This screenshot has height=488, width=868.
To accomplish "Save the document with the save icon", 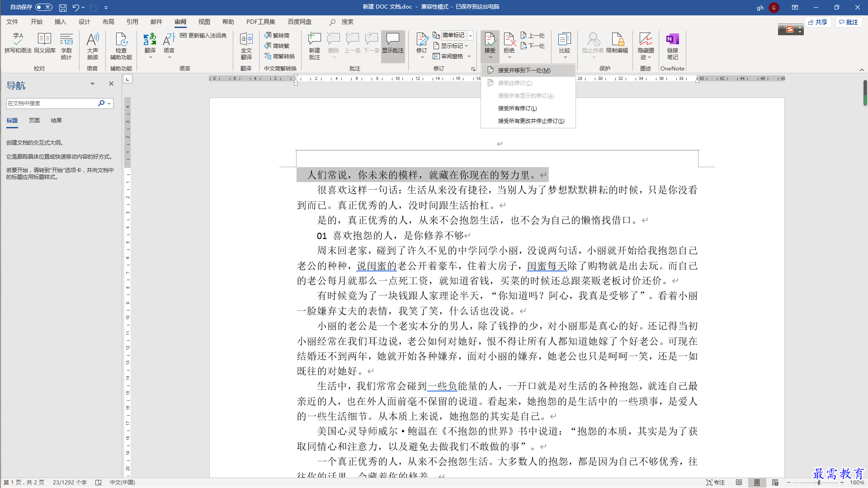I will coord(63,7).
